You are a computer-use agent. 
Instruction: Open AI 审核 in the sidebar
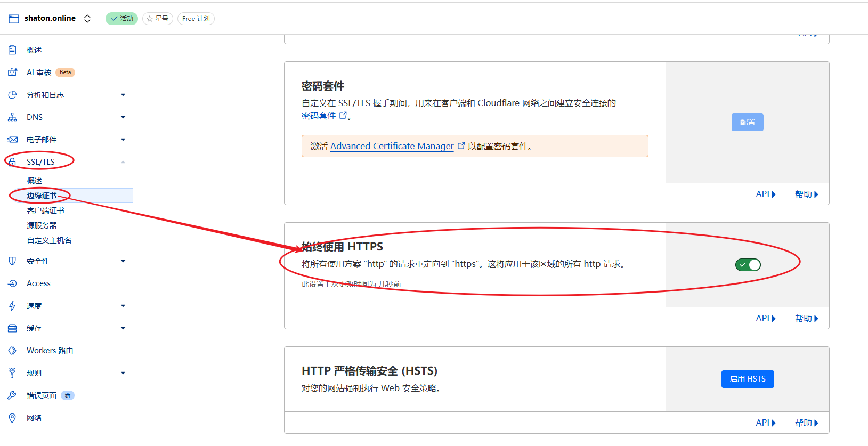click(x=39, y=72)
